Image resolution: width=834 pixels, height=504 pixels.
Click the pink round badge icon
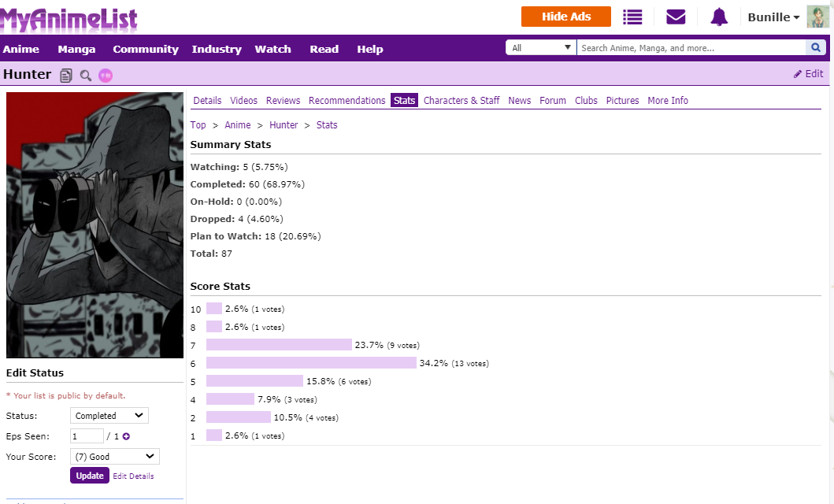(x=106, y=76)
